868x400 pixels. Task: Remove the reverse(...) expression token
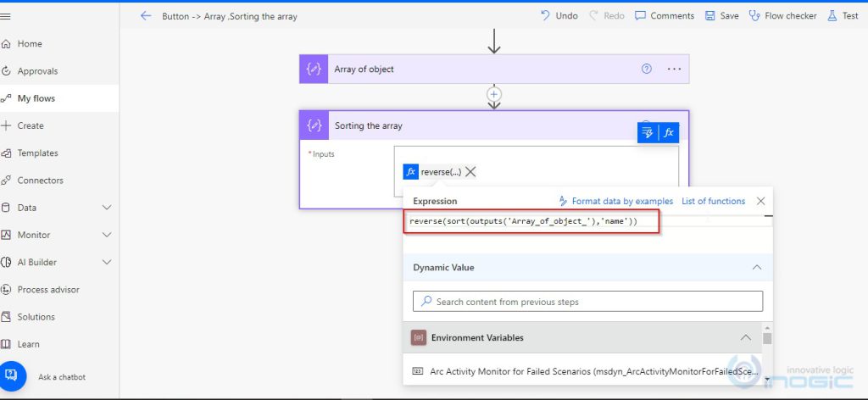pos(470,172)
